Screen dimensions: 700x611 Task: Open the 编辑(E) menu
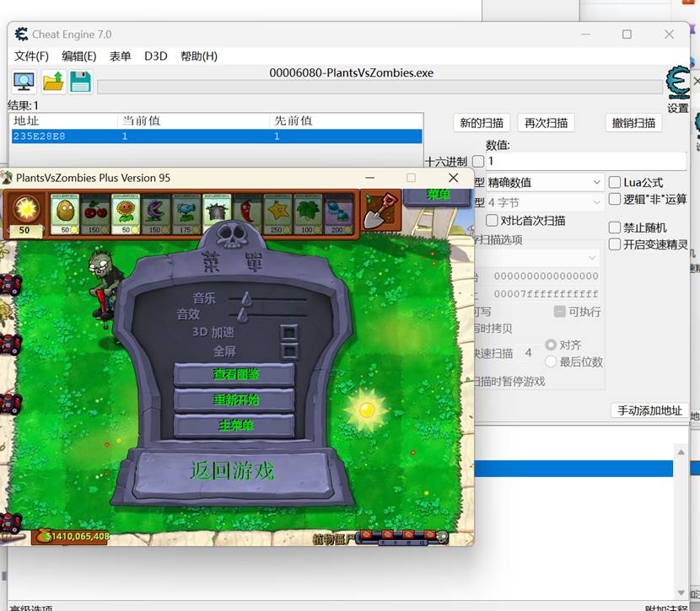79,56
